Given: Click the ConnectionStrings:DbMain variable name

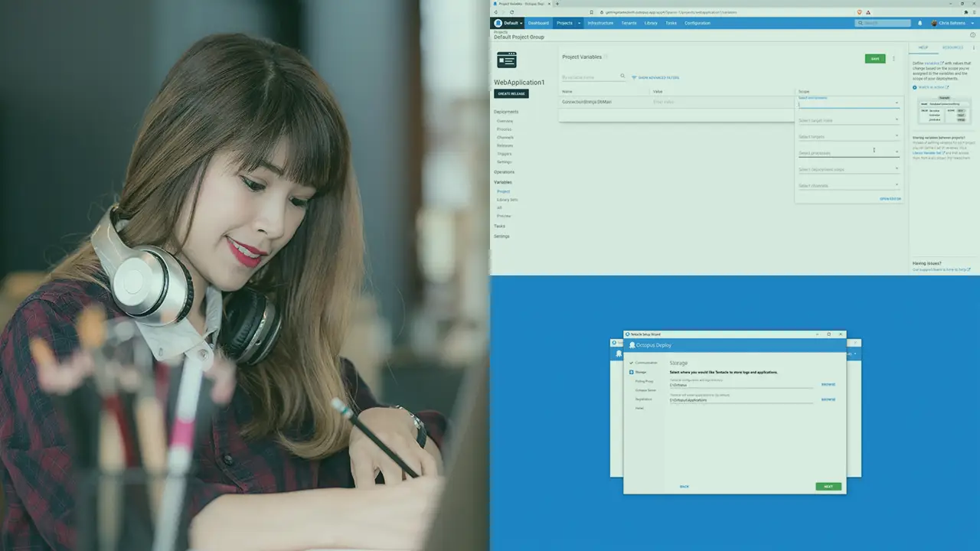Looking at the screenshot, I should click(x=586, y=102).
